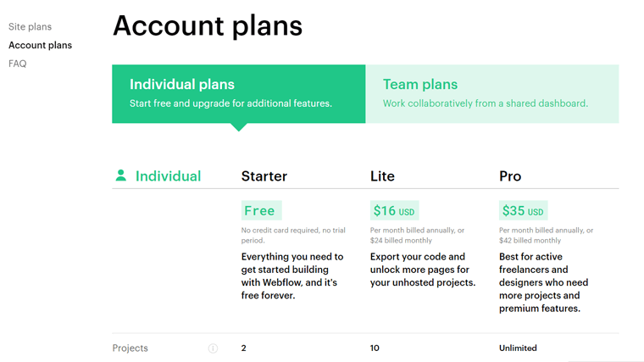Click the Pro plan heading

(x=510, y=176)
